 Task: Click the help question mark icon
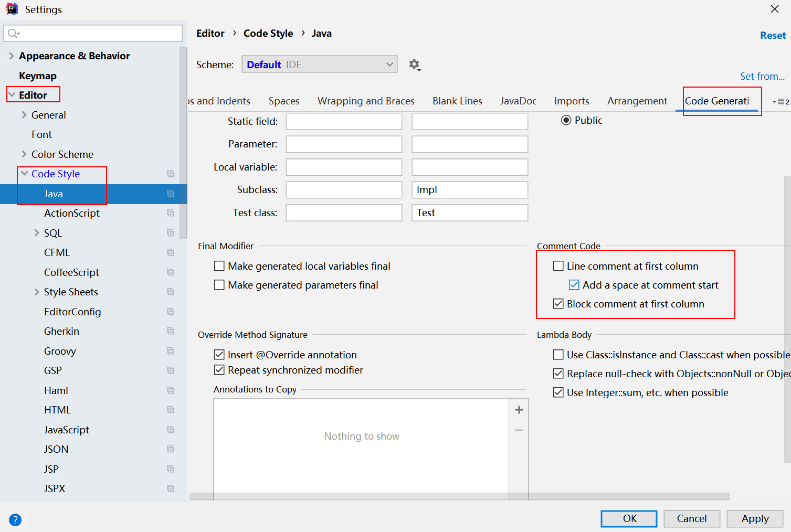[15, 520]
